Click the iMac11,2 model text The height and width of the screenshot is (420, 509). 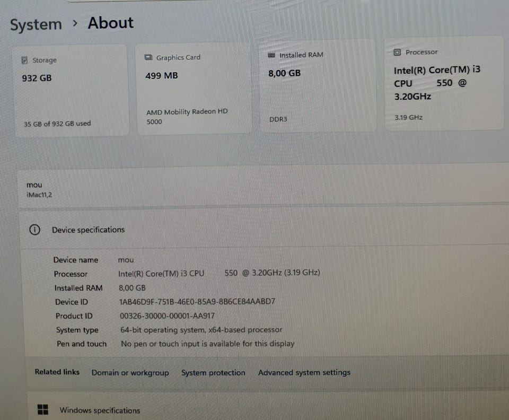[39, 195]
